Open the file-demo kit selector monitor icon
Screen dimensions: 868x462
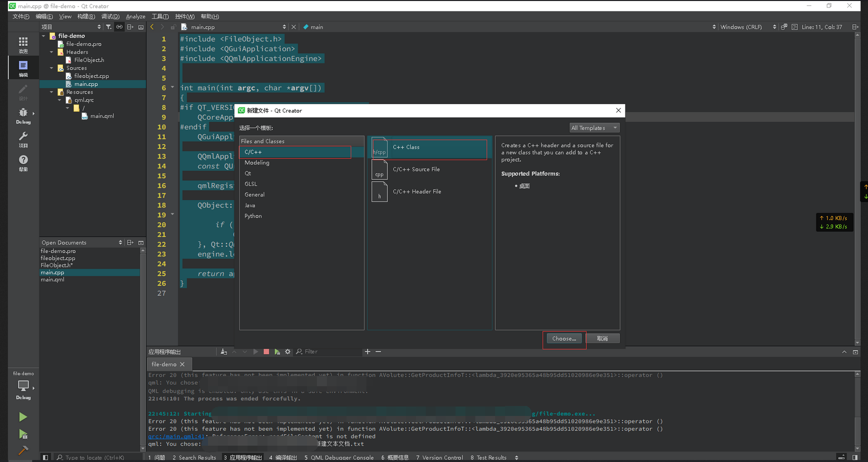(x=23, y=385)
